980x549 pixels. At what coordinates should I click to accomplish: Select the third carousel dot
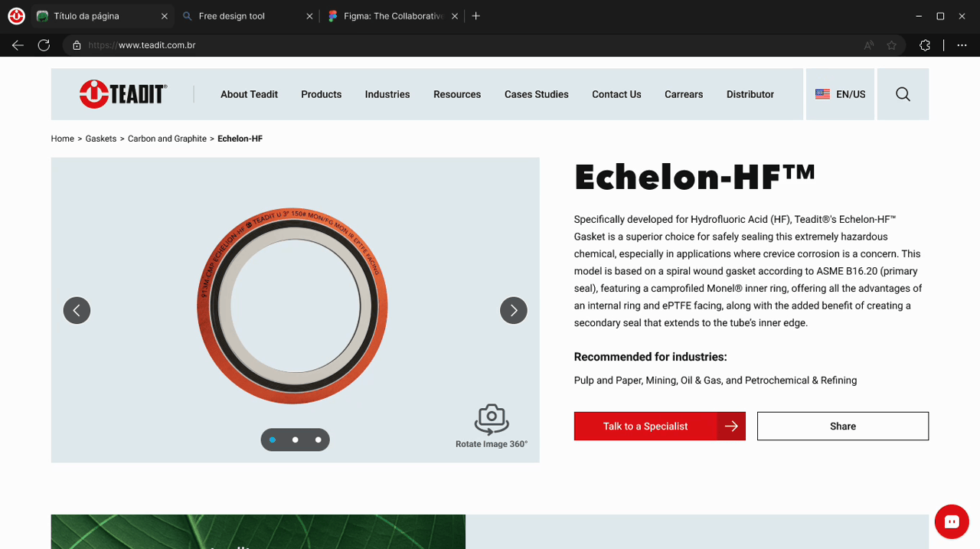click(318, 440)
